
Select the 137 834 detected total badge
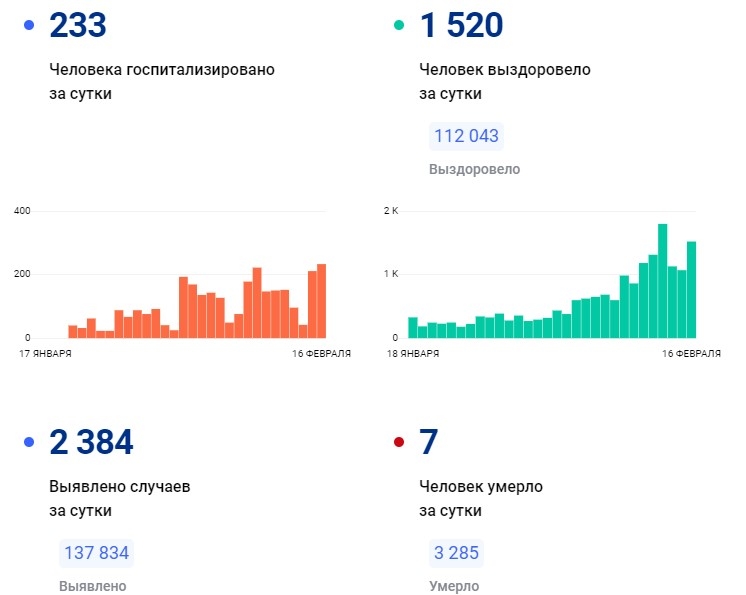(96, 553)
